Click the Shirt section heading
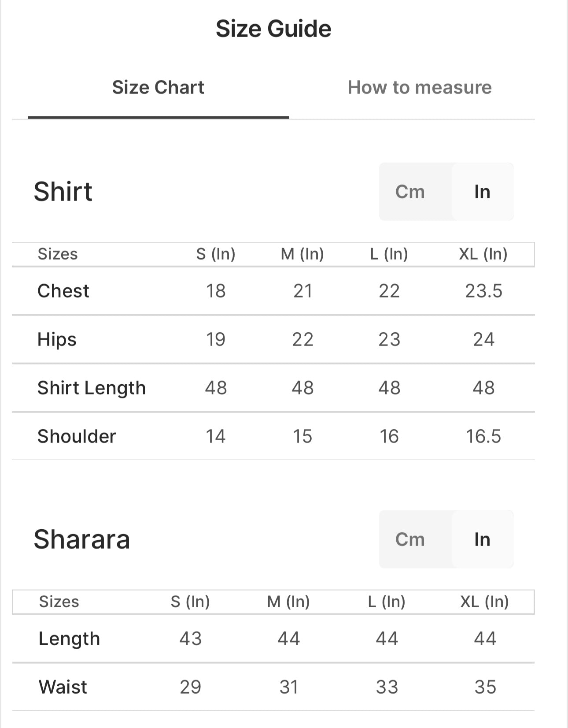The image size is (568, 728). pos(63,192)
